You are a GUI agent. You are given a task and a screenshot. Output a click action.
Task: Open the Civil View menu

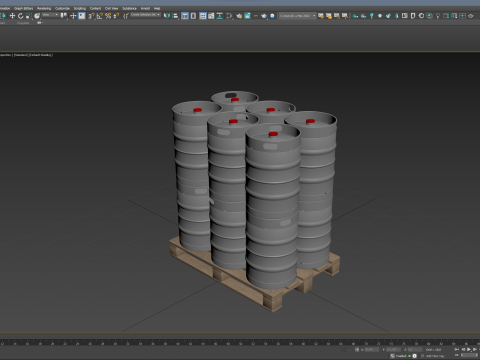point(112,8)
